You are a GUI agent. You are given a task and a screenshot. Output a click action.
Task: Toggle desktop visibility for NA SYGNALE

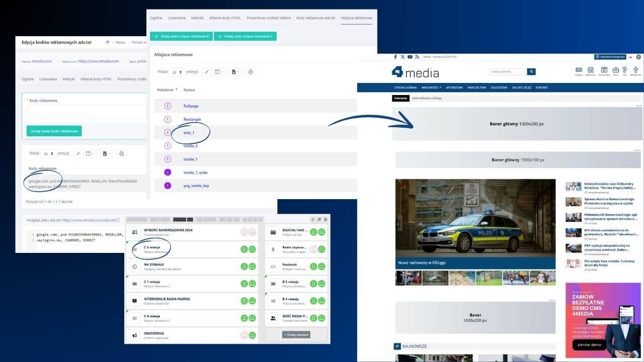(x=252, y=266)
